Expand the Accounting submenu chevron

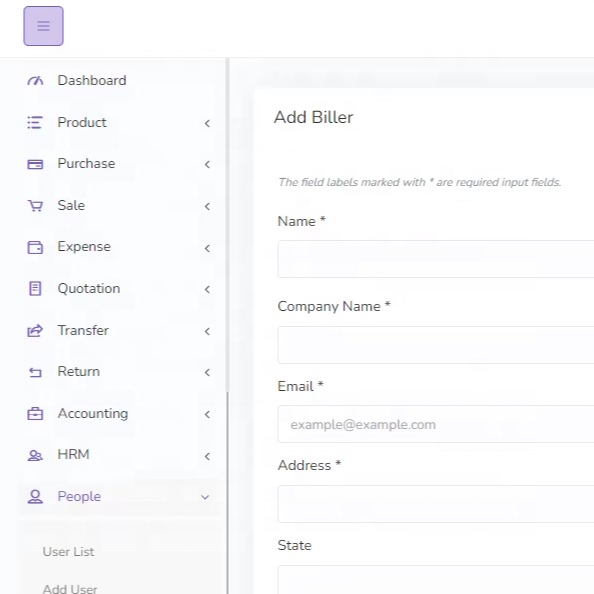coord(207,414)
